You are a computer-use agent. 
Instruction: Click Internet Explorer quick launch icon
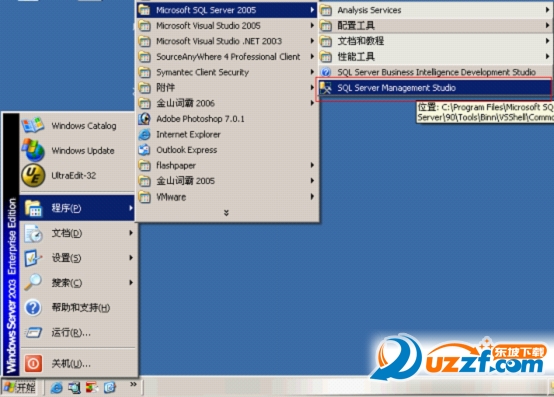pos(56,388)
